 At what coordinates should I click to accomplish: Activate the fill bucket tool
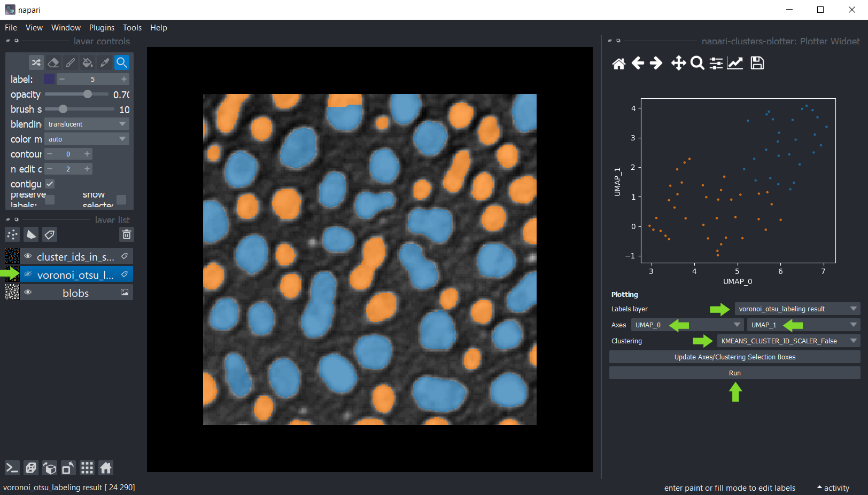pos(88,62)
